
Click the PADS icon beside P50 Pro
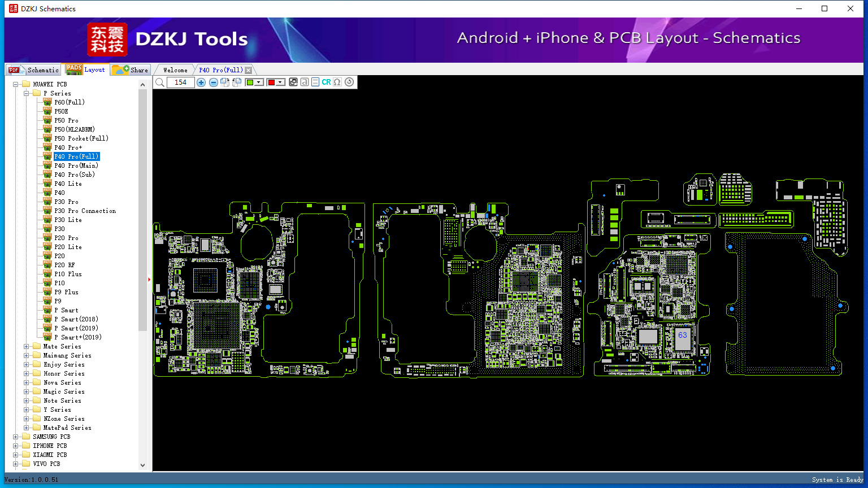click(47, 120)
